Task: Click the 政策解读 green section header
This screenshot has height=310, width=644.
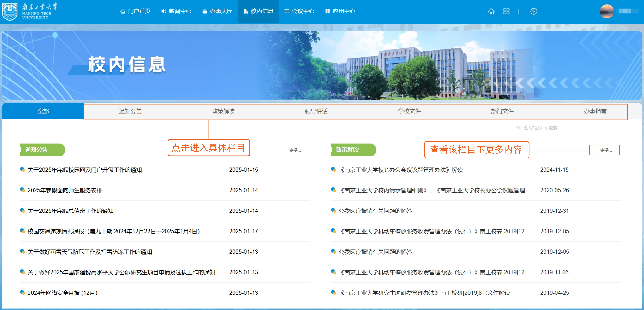Action: click(353, 150)
